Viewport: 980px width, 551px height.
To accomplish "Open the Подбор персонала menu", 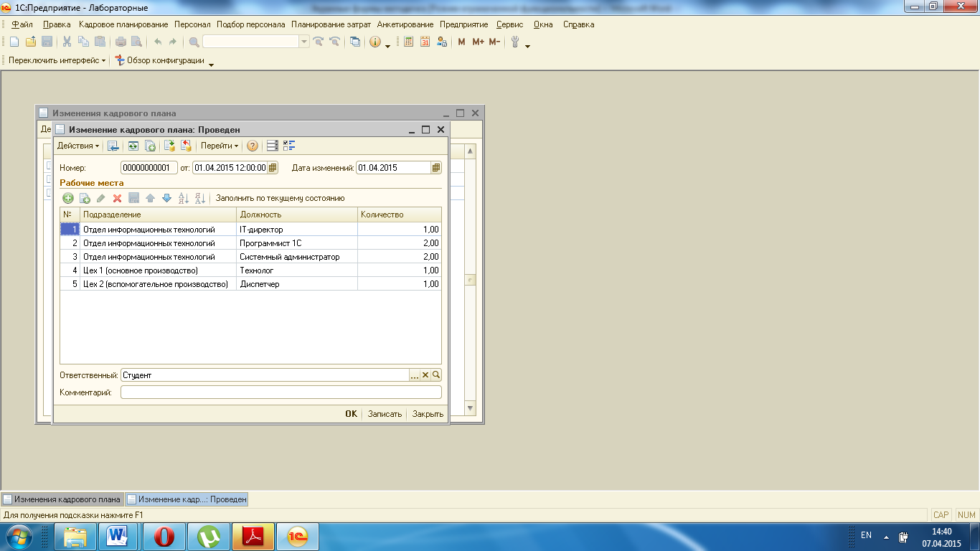I will (x=250, y=24).
